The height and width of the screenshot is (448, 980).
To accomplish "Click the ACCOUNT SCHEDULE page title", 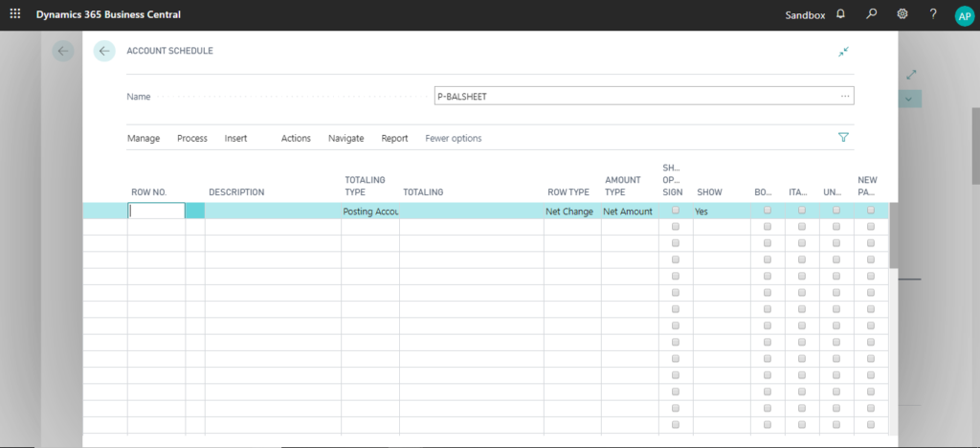I will tap(170, 52).
